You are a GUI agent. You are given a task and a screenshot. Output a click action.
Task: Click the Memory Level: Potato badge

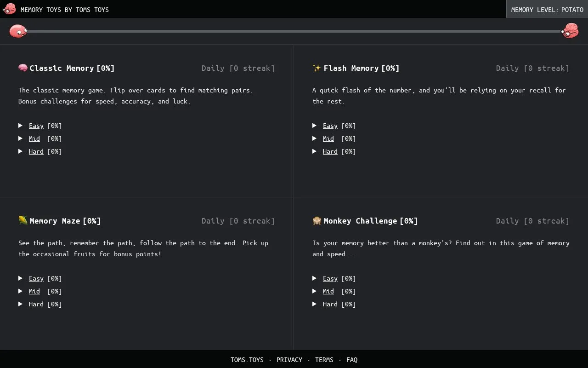coord(547,9)
